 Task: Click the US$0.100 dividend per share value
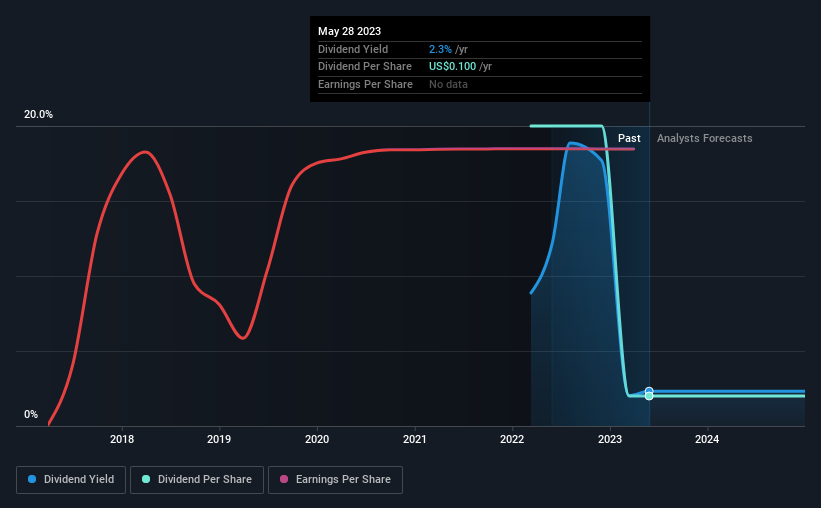[x=452, y=67]
